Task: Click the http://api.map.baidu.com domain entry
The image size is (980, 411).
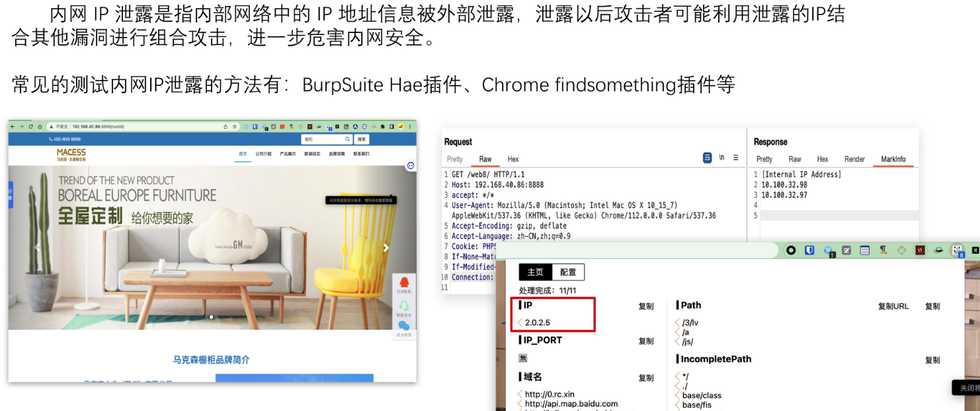Action: [571, 404]
